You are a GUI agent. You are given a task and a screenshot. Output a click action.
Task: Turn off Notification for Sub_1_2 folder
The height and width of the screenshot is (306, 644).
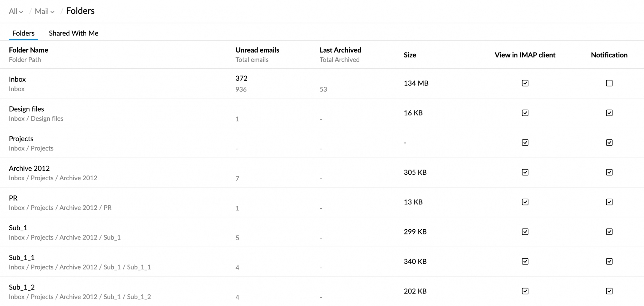(x=609, y=291)
